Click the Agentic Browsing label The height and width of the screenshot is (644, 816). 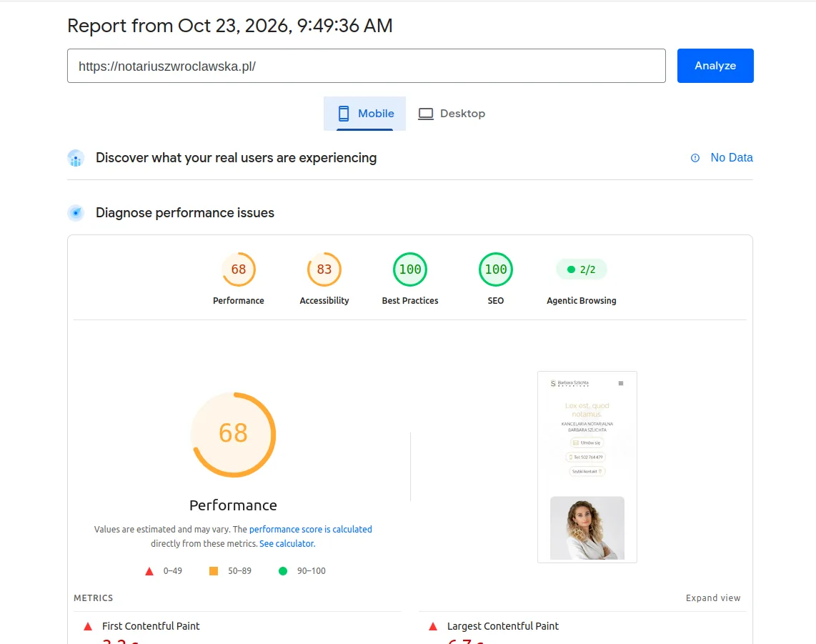click(582, 300)
